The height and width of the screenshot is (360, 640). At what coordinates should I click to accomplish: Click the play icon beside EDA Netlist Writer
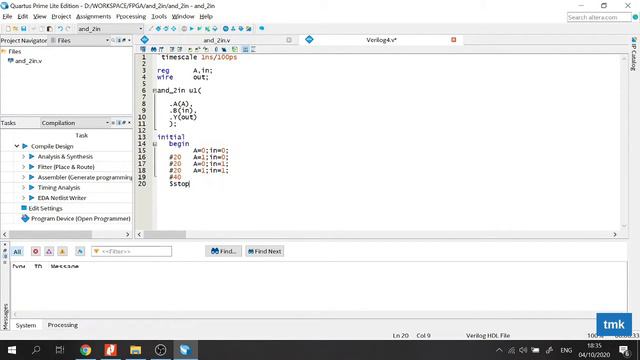pos(31,198)
